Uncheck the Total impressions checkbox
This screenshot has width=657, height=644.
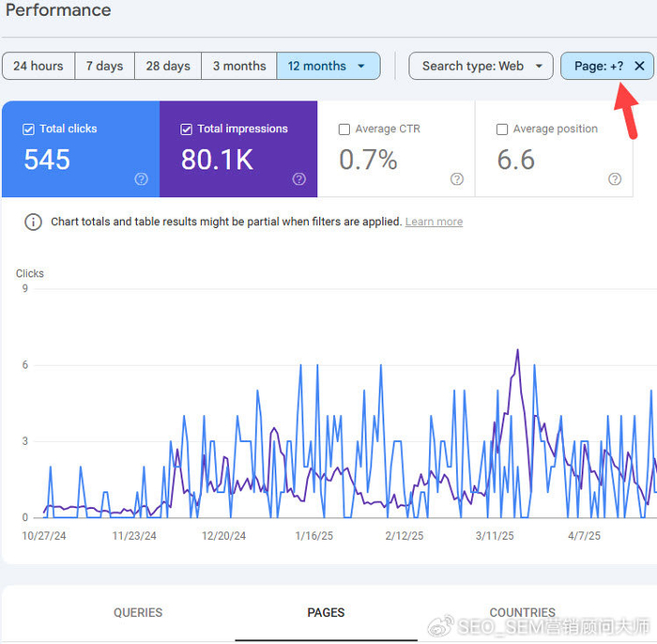click(x=187, y=130)
